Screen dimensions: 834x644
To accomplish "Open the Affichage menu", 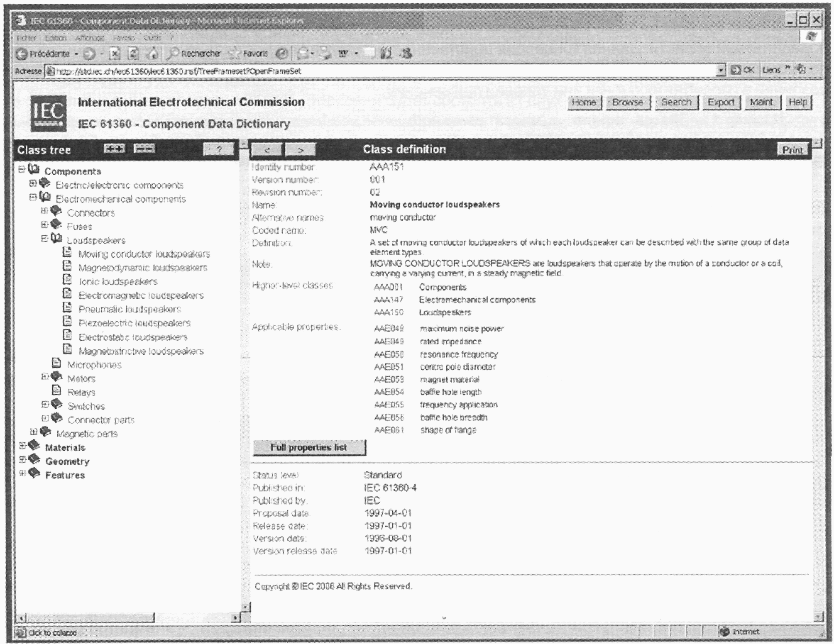I will (90, 38).
